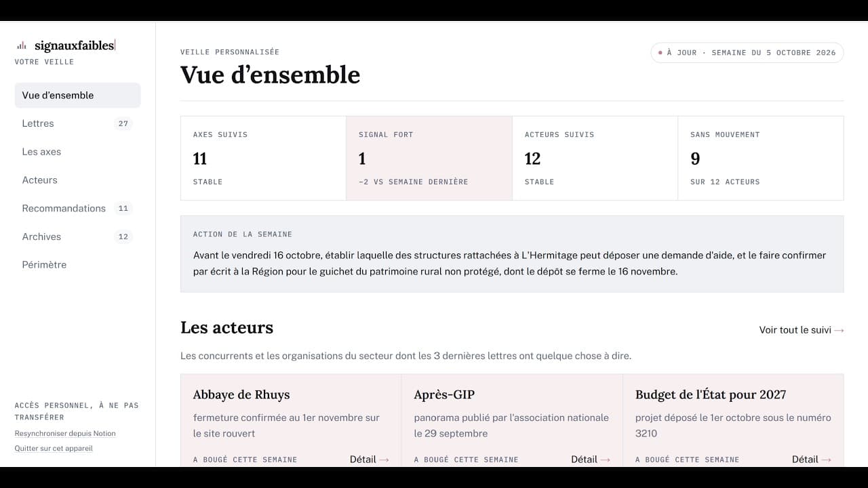Open Recommandations in the sidebar

point(77,208)
